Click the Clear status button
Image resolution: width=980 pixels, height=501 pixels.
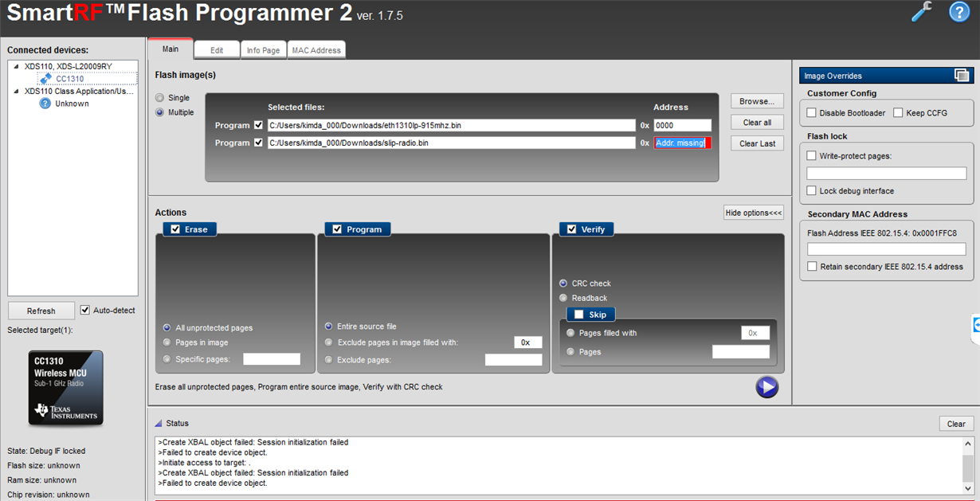[x=956, y=424]
